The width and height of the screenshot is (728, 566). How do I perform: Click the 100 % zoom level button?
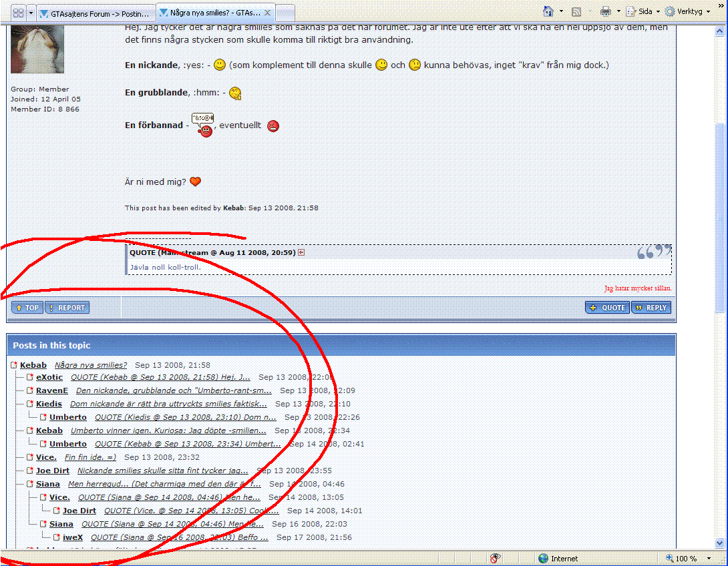[x=681, y=559]
